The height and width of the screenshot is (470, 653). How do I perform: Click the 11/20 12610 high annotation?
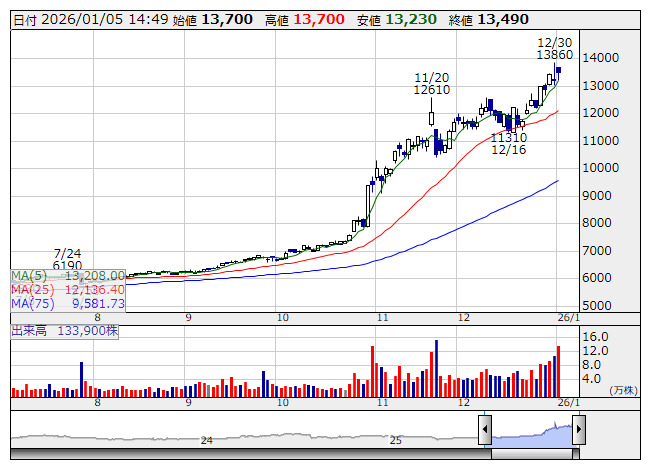click(432, 83)
